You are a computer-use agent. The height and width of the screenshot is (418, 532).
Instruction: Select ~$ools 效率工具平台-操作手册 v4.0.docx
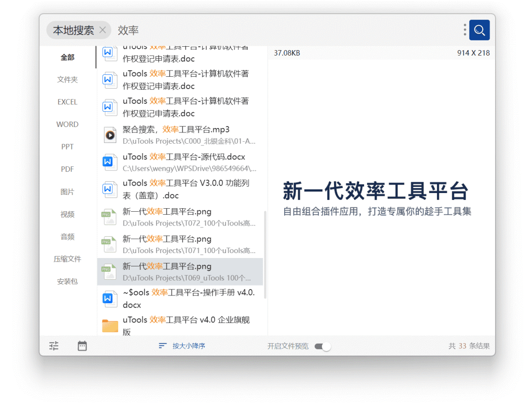tap(180, 299)
